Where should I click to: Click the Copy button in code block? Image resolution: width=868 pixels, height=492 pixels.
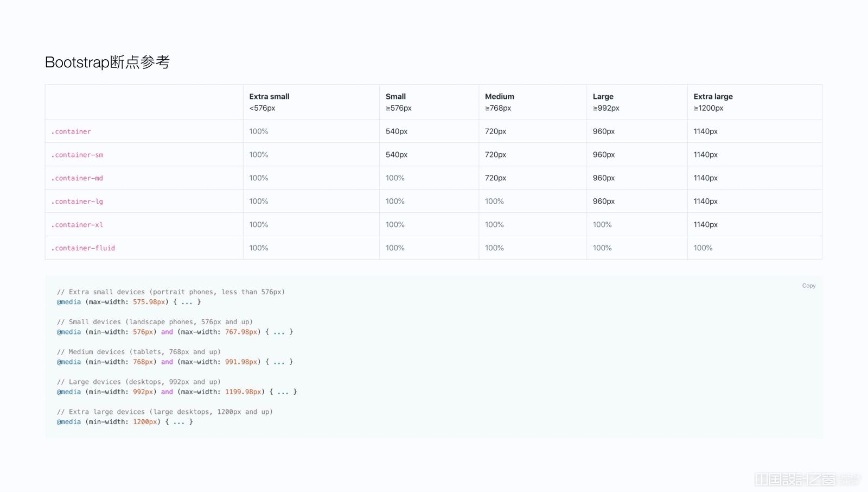pyautogui.click(x=808, y=286)
